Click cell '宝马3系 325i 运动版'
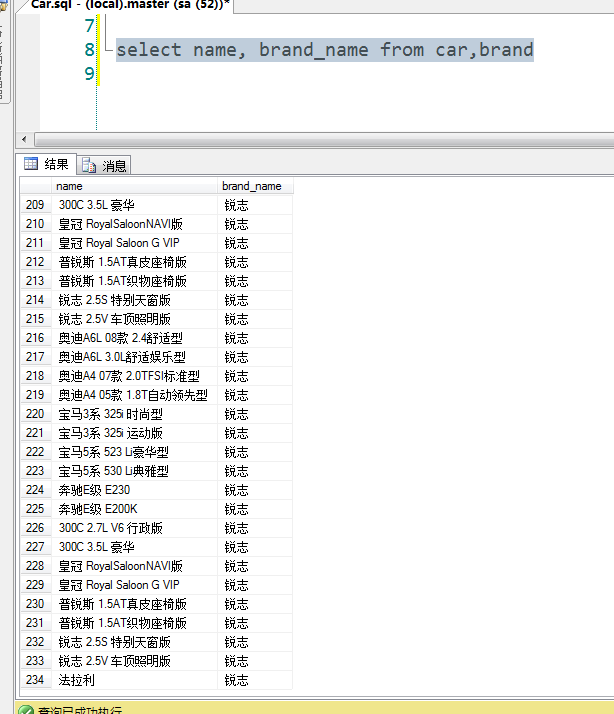Image resolution: width=614 pixels, height=714 pixels. (x=134, y=433)
